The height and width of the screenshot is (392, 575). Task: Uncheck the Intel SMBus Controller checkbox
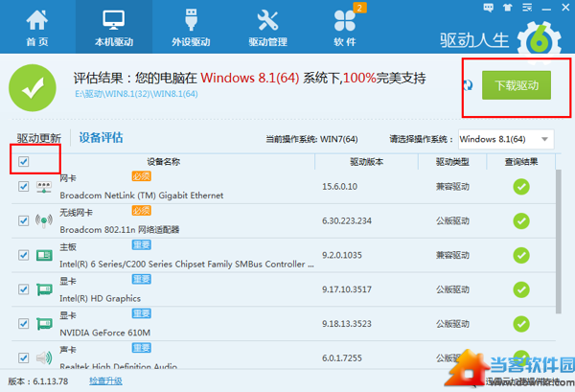tap(23, 255)
